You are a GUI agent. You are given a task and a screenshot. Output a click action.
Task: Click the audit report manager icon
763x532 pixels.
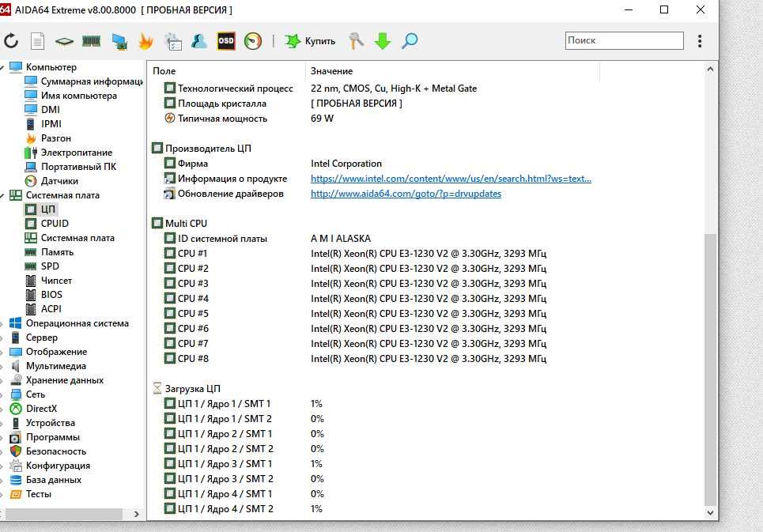(172, 41)
